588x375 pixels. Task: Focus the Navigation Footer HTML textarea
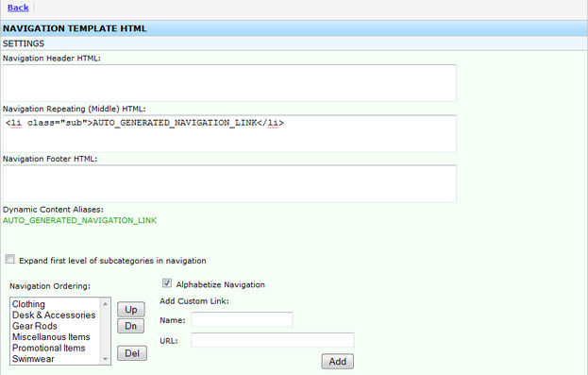click(x=229, y=183)
